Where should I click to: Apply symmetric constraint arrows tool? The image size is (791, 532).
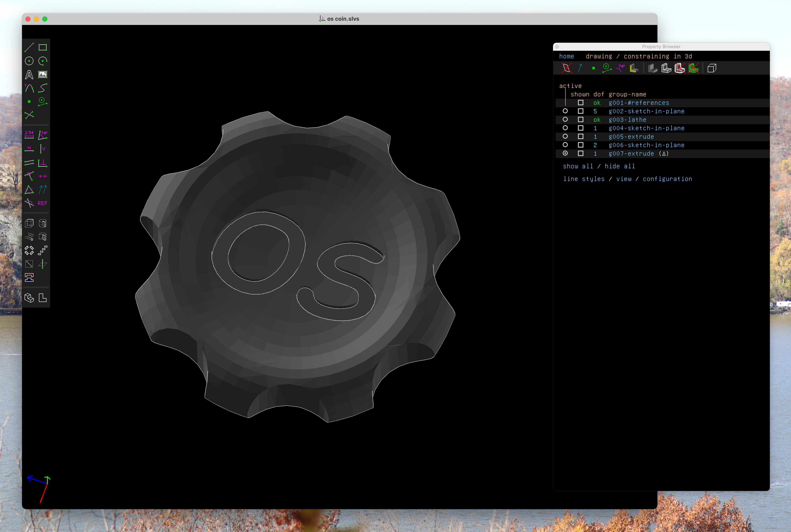[x=43, y=176]
